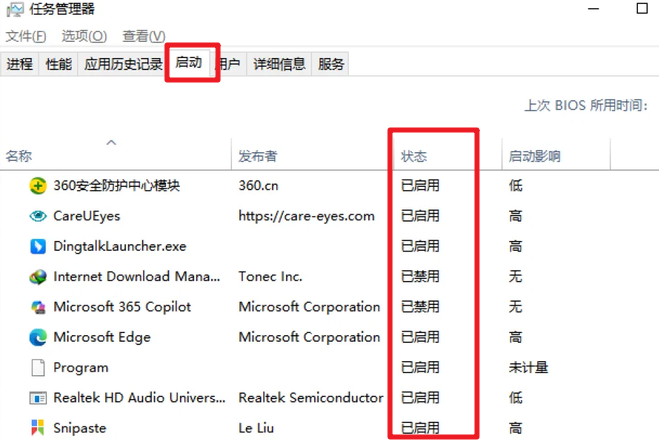Click 低 impact for Realtek HD Audio
The height and width of the screenshot is (440, 659).
pos(516,398)
